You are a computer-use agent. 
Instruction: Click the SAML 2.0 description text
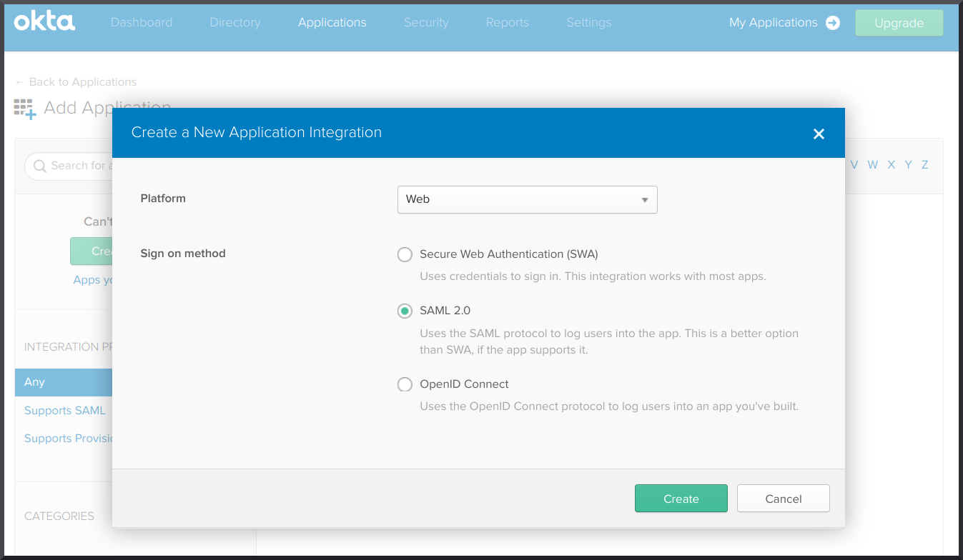(x=609, y=341)
